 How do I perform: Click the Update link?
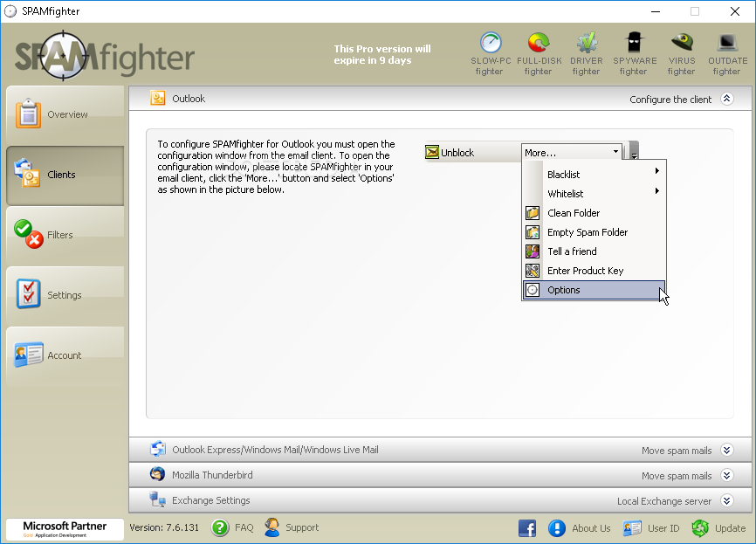(x=731, y=528)
